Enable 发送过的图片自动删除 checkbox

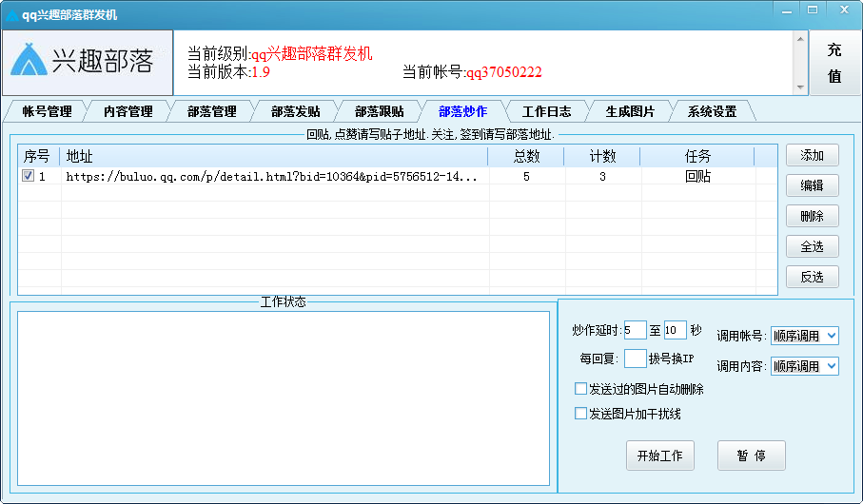pyautogui.click(x=581, y=389)
